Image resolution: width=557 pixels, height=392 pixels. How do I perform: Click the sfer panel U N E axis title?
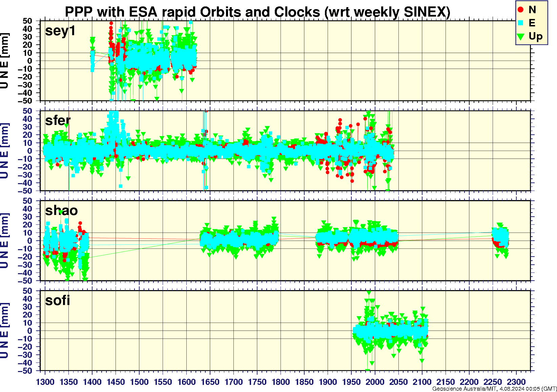point(4,151)
